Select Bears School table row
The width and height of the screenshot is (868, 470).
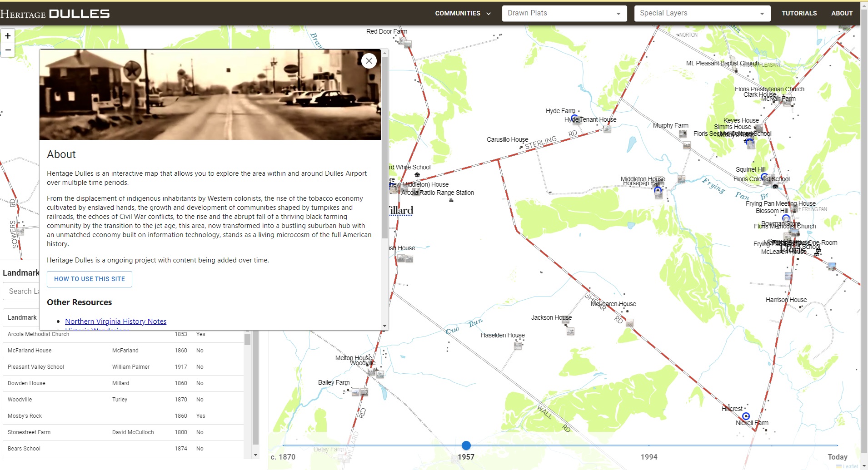click(123, 449)
